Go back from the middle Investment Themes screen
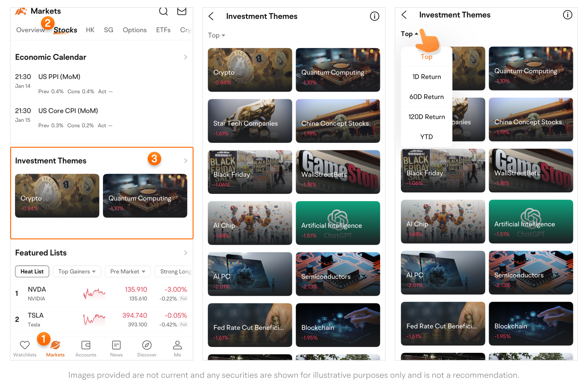Image resolution: width=588 pixels, height=388 pixels. pos(211,16)
